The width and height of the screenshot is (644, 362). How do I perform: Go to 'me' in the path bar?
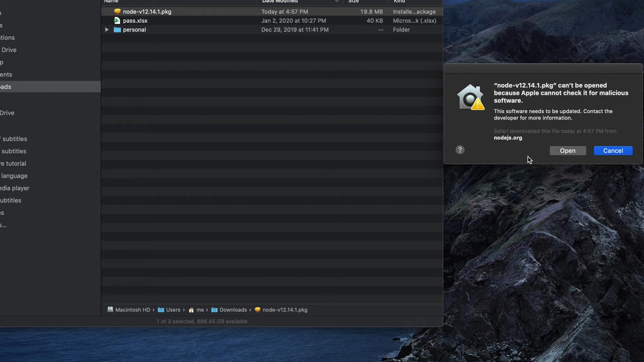(200, 310)
